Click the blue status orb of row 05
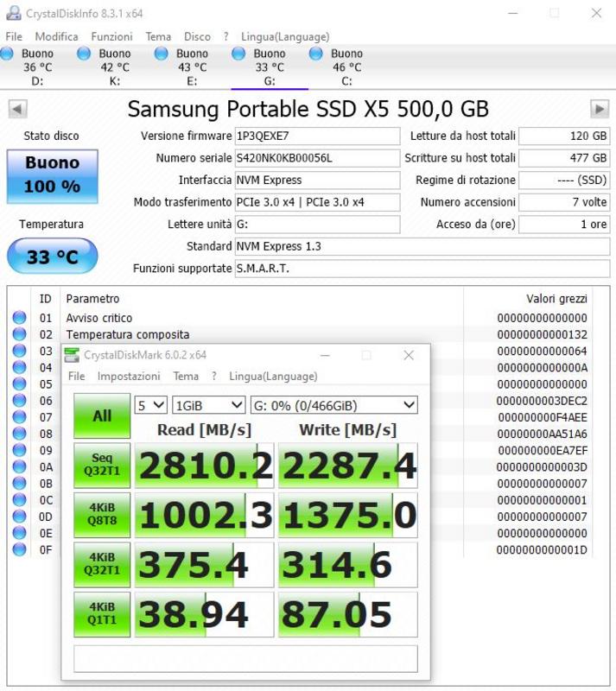Screen dimensions: 616x691 tap(19, 384)
